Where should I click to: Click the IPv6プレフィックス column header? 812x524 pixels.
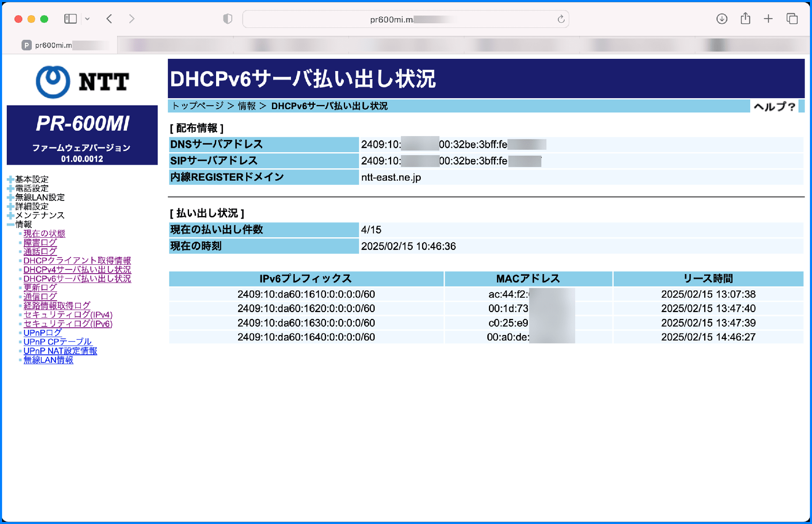click(x=306, y=278)
